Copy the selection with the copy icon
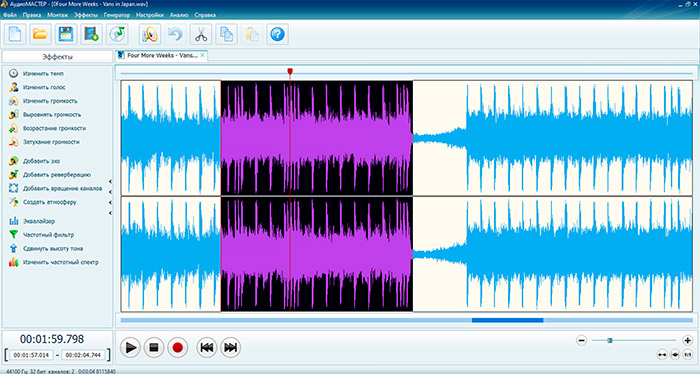This screenshot has height=374, width=700. coord(226,34)
